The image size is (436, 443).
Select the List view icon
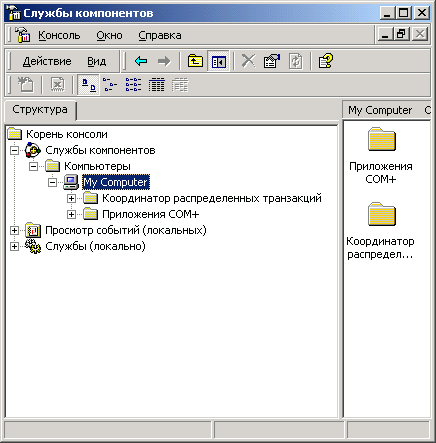point(133,85)
